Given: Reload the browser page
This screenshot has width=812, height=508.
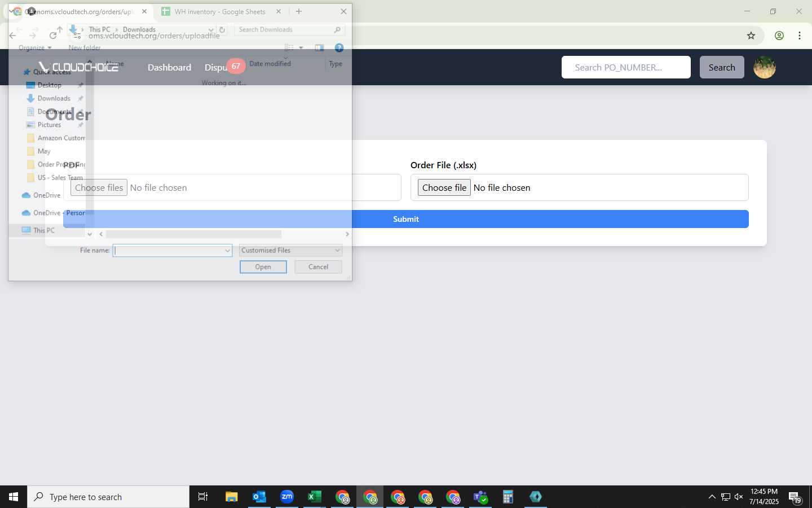Looking at the screenshot, I should click(53, 36).
